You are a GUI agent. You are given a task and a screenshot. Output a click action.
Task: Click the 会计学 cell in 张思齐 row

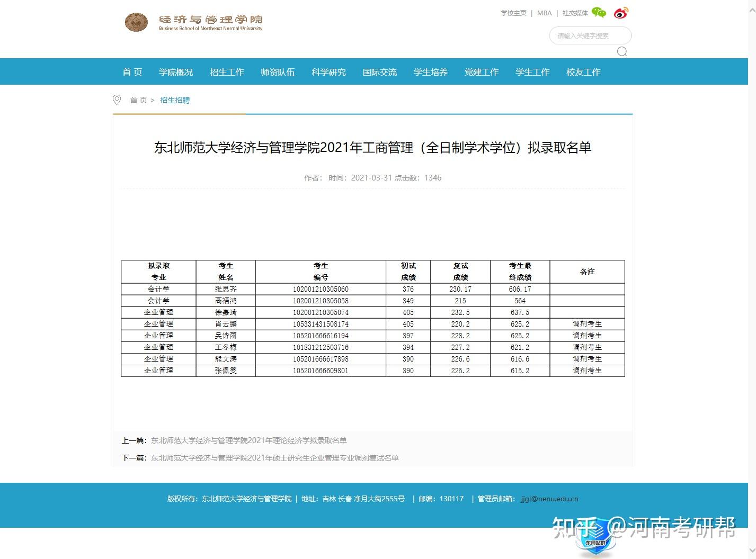click(158, 289)
